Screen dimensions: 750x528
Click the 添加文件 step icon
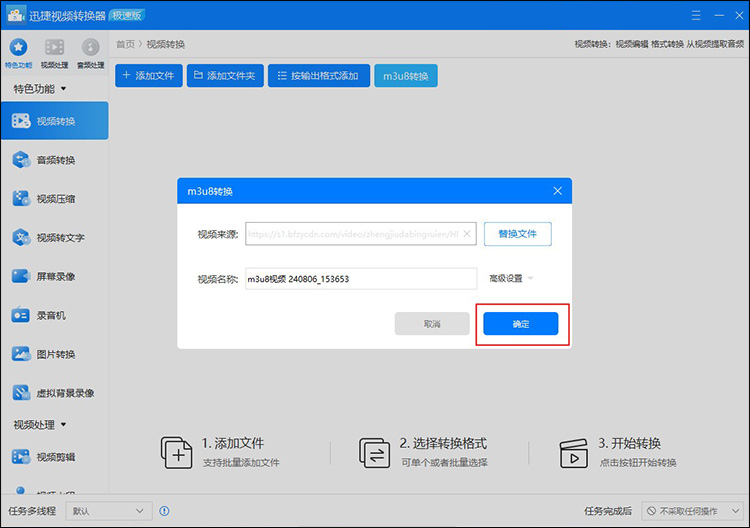tap(176, 452)
